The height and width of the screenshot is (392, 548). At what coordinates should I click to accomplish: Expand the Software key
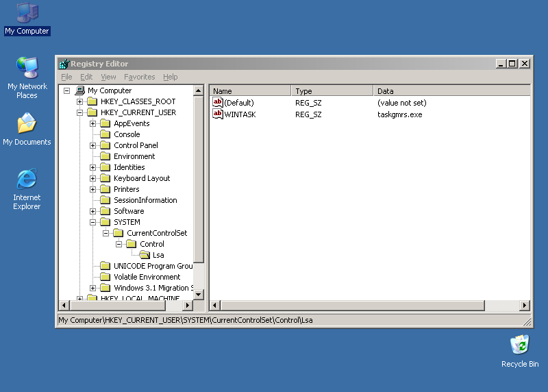[92, 211]
